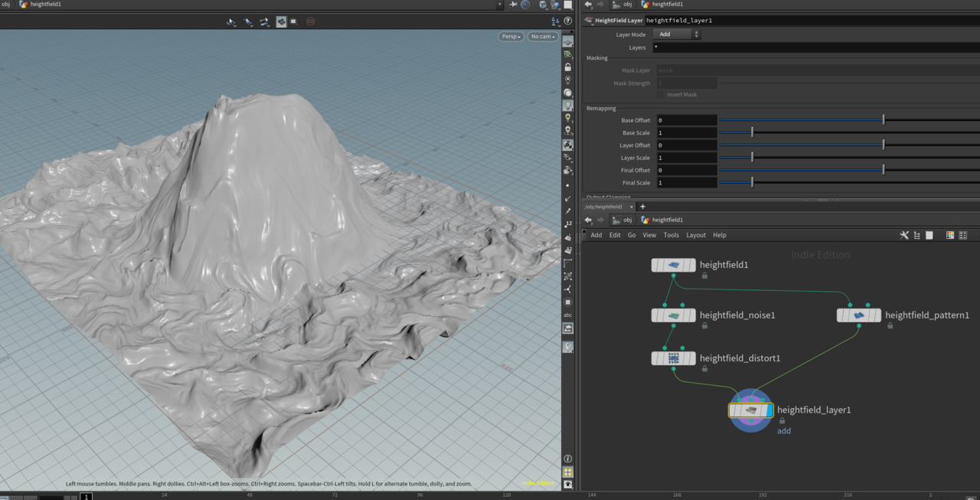
Task: Open the Tools menu in the network editor
Action: point(671,235)
